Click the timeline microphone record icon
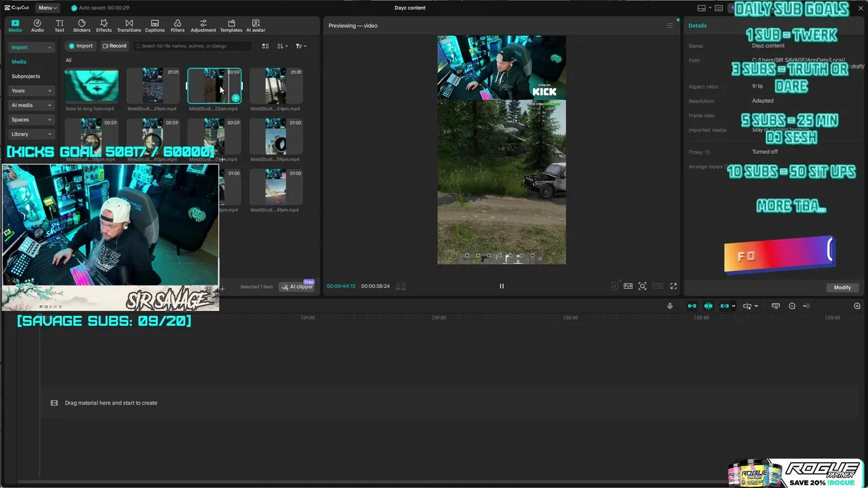The image size is (868, 488). pyautogui.click(x=670, y=306)
